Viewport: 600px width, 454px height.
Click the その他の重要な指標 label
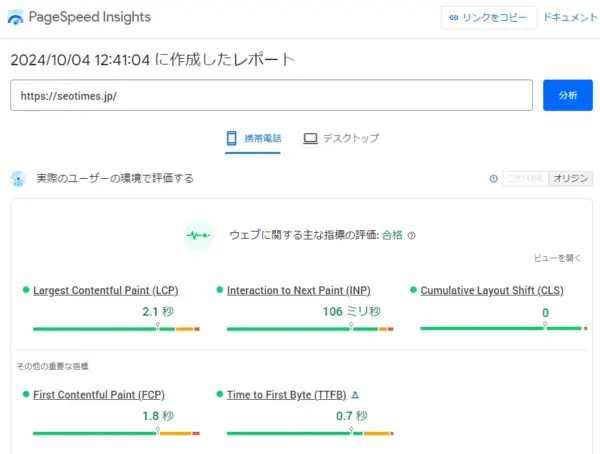click(x=52, y=366)
